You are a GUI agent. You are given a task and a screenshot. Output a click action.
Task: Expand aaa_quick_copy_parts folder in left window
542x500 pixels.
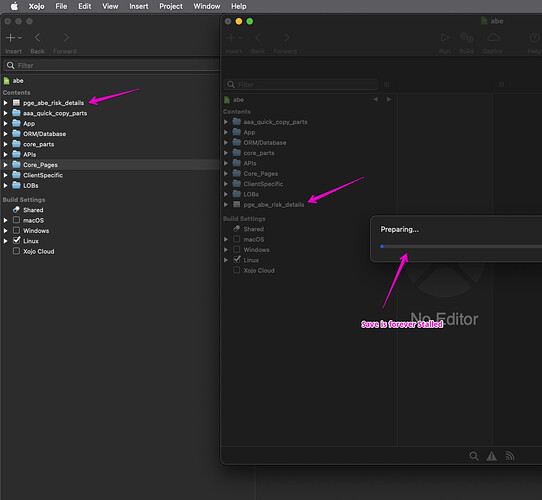[x=6, y=113]
